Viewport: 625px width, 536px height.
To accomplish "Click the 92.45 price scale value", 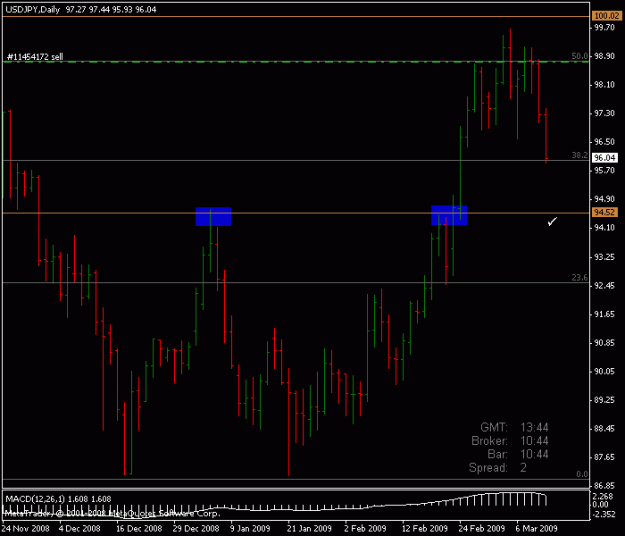I will [604, 286].
